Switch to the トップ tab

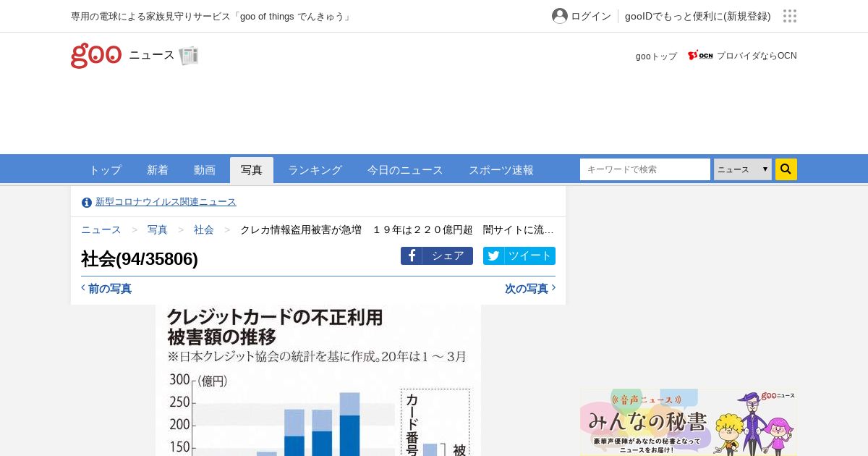point(106,170)
